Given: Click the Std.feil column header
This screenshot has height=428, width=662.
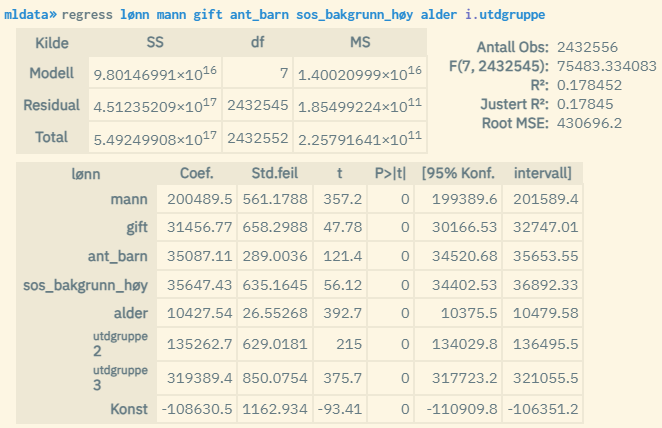Looking at the screenshot, I should click(273, 173).
